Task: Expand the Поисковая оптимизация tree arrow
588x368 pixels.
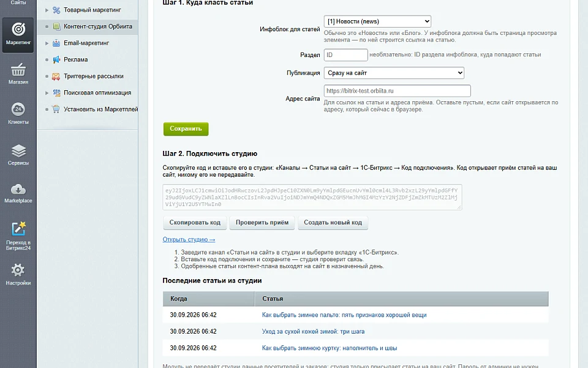Action: coord(47,93)
